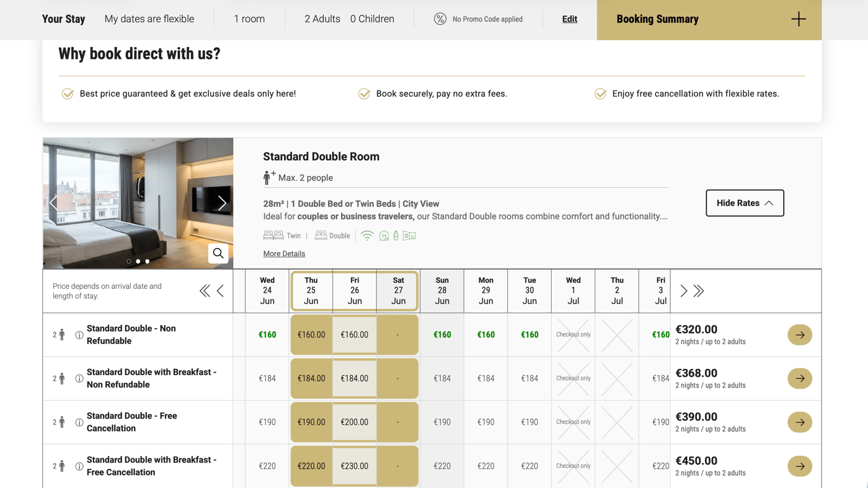Click the room photo thumbnail
Viewport: 868px width, 488px height.
pyautogui.click(x=138, y=203)
